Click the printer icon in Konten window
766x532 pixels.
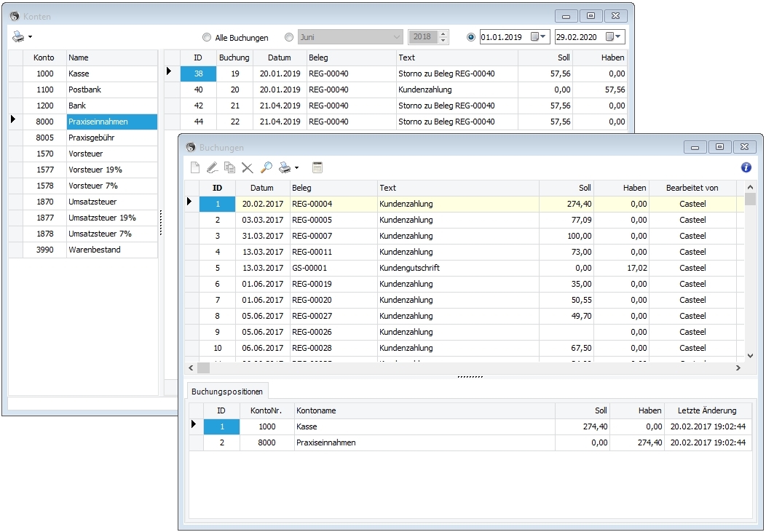tap(19, 37)
